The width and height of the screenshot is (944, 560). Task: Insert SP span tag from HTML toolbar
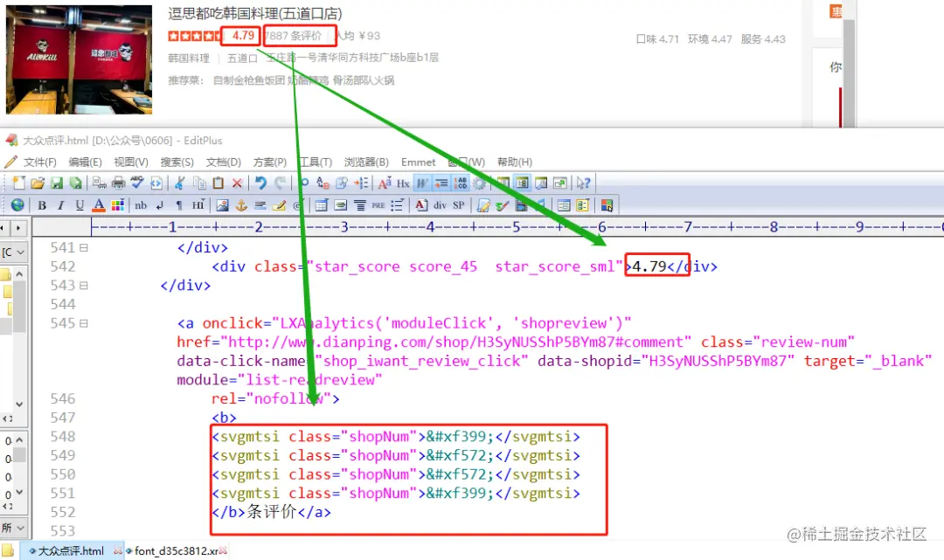click(459, 205)
